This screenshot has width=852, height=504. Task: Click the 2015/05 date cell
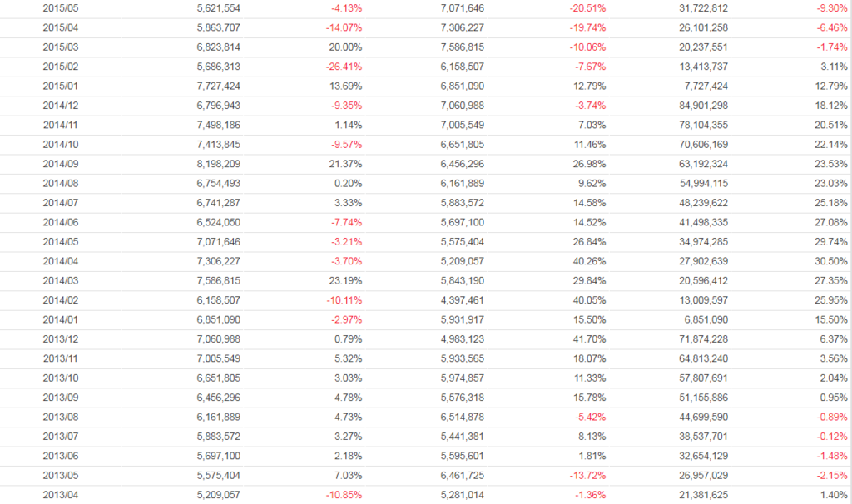tap(59, 7)
